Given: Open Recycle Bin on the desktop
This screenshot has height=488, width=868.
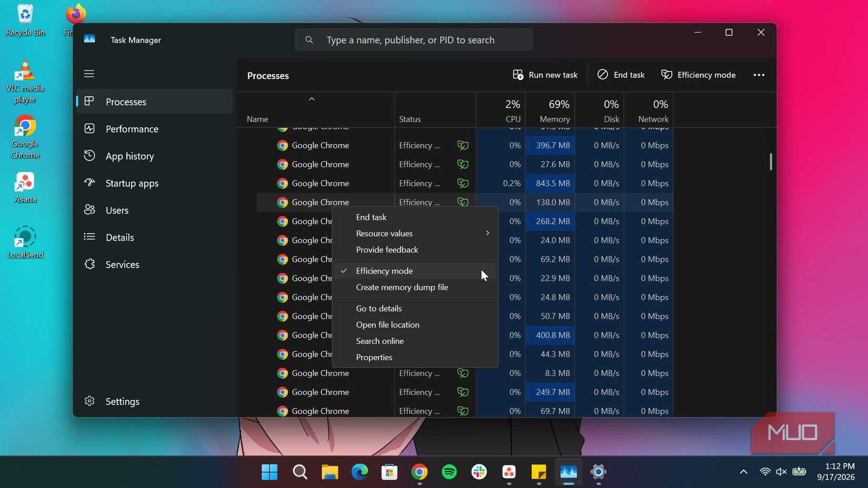Looking at the screenshot, I should 25,20.
